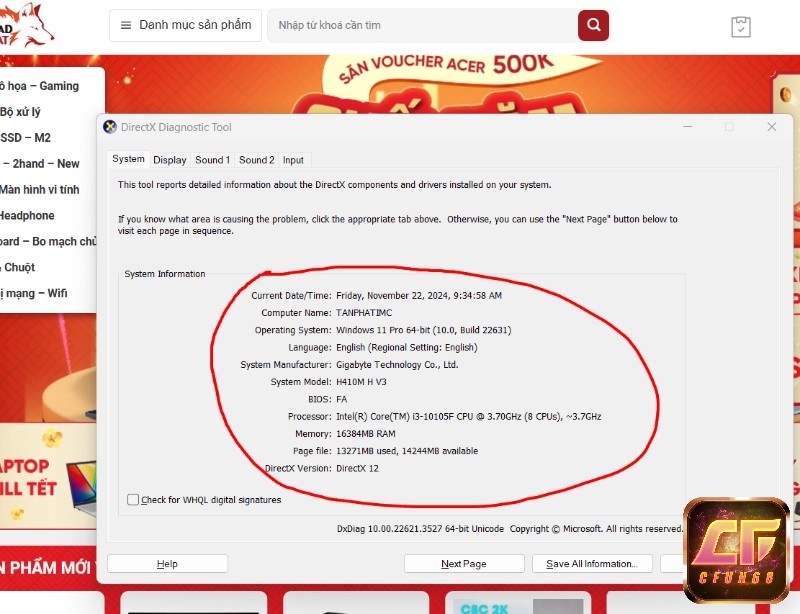Open the order checklist clipboard icon
The image size is (800, 614).
click(x=740, y=27)
